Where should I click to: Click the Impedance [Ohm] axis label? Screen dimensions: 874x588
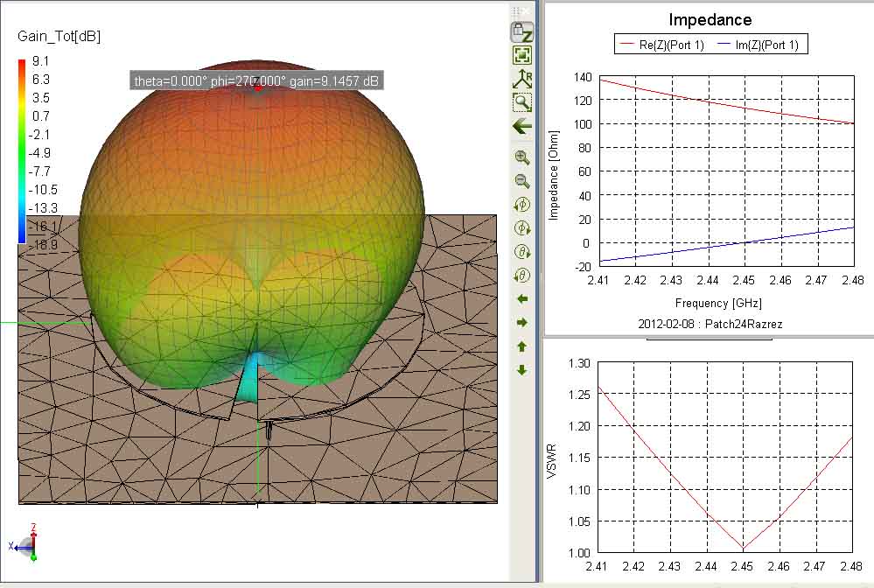[553, 176]
